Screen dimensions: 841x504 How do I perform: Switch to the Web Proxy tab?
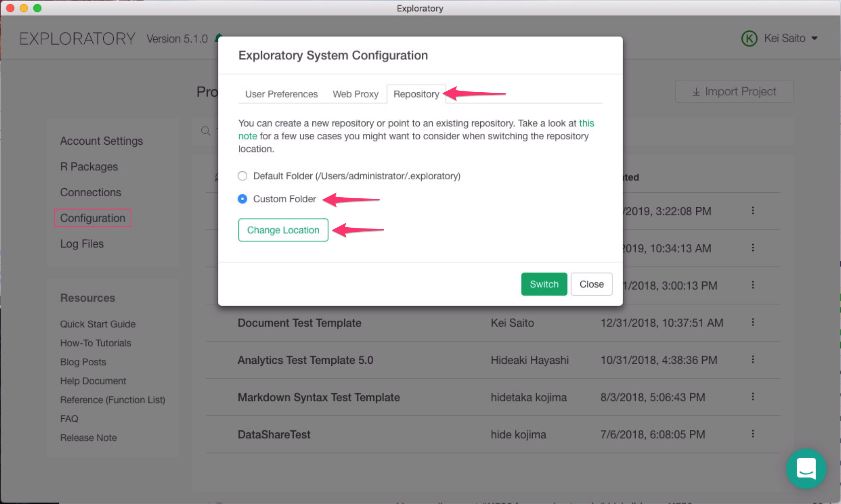point(355,94)
